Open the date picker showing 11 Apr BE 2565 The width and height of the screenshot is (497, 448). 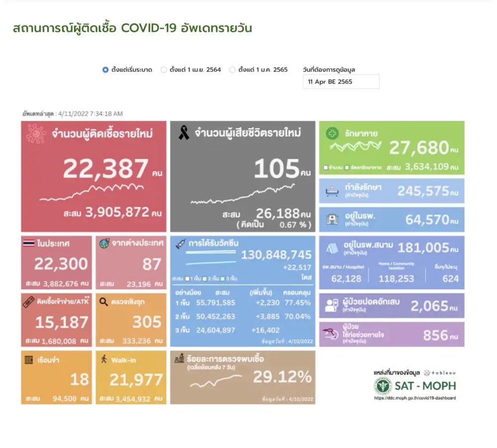click(341, 82)
